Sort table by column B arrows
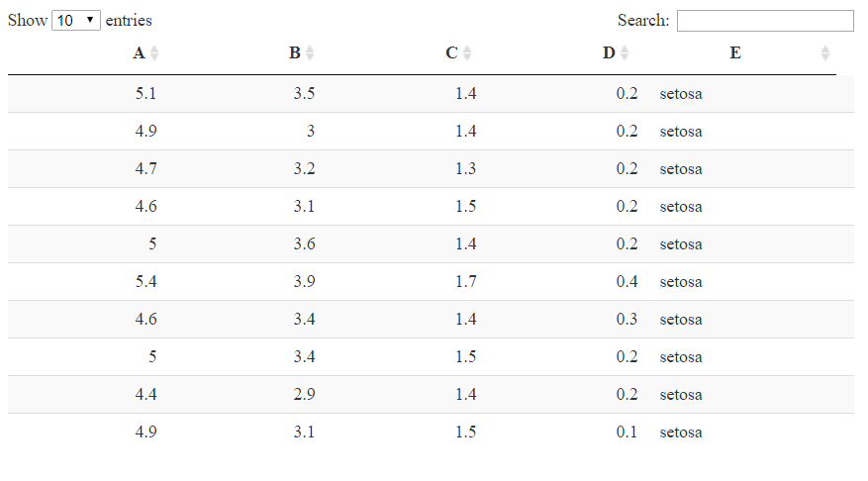This screenshot has height=481, width=868. coord(310,53)
